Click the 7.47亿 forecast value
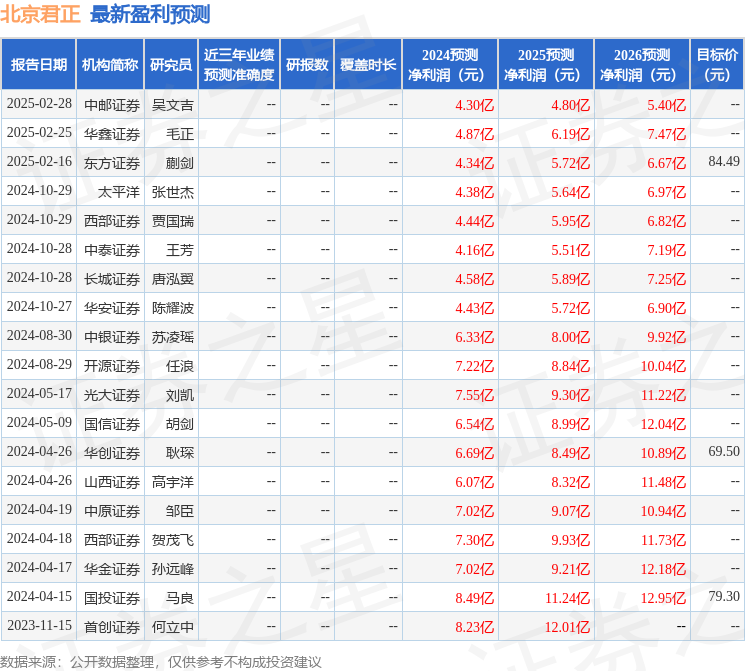 point(667,134)
